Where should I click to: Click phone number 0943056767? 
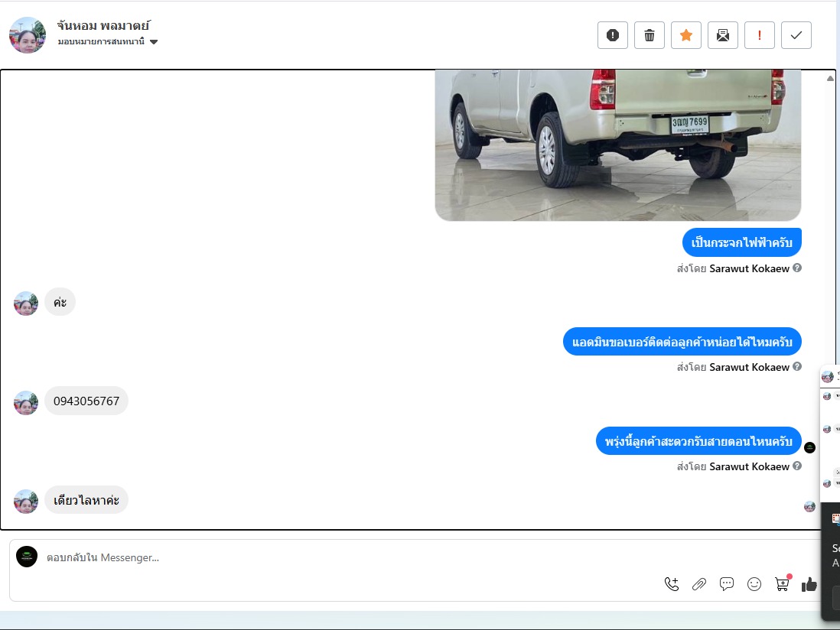coord(86,401)
